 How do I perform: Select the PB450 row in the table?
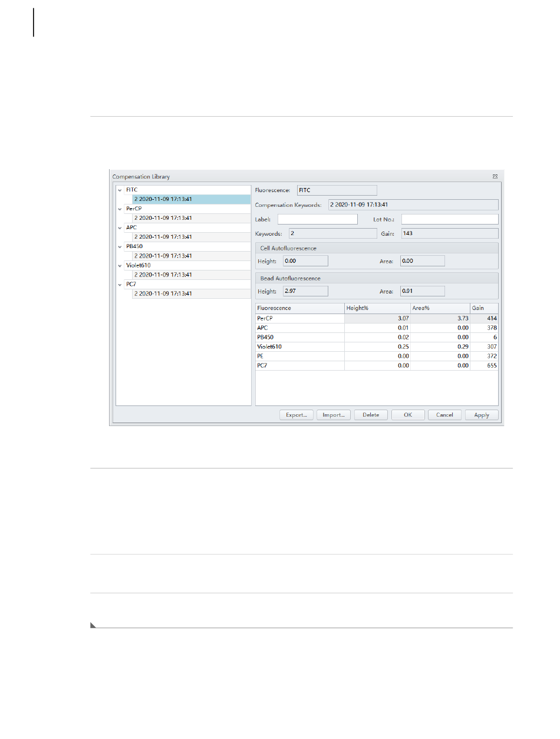(377, 337)
